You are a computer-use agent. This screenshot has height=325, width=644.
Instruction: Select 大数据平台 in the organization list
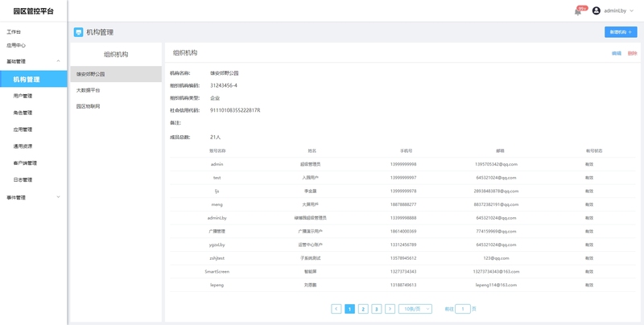[x=89, y=90]
